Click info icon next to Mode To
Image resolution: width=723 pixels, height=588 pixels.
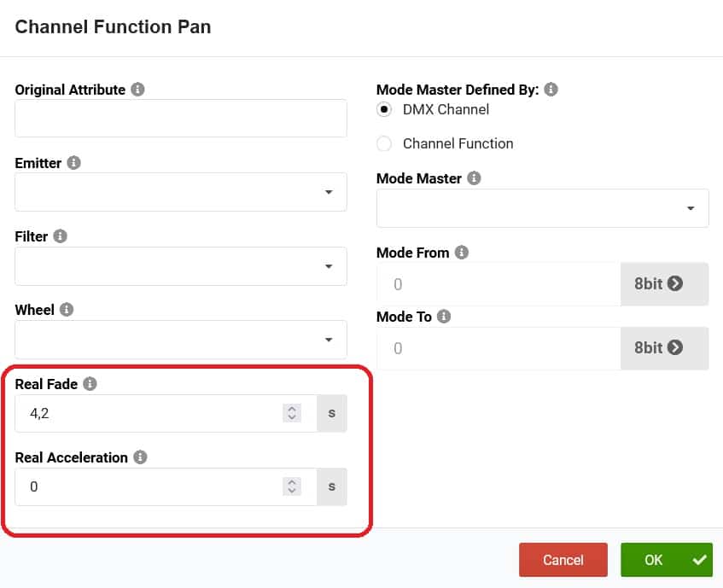coord(444,316)
